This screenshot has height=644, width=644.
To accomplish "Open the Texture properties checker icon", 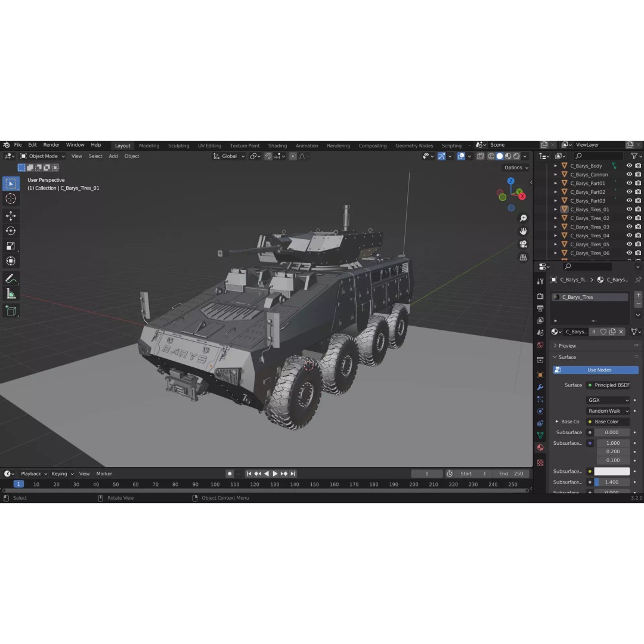I will pos(540,463).
